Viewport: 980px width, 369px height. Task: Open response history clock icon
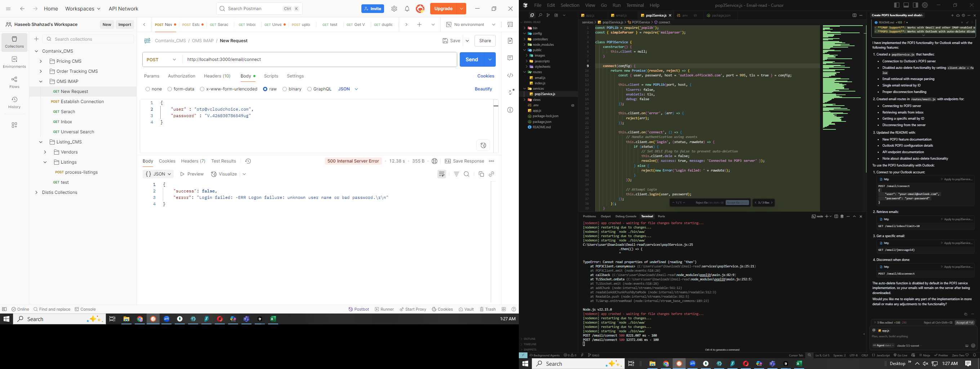coord(248,161)
